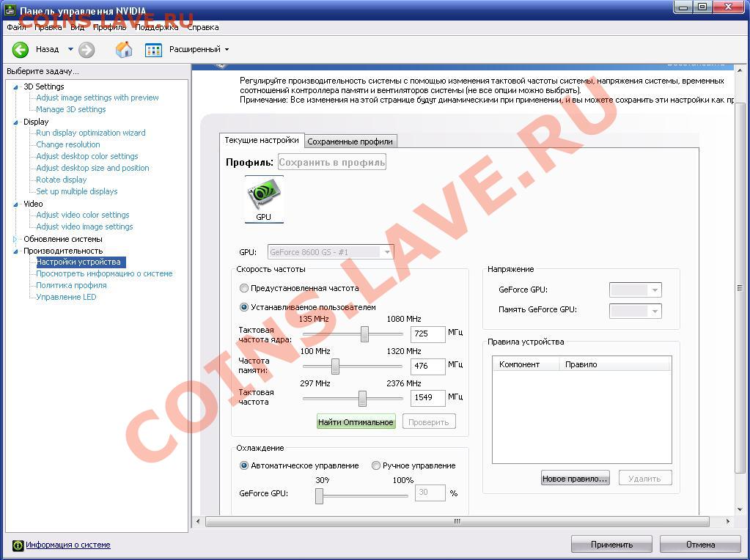Expand the Обновление системы node
Image resolution: width=750 pixels, height=560 pixels.
click(15, 239)
